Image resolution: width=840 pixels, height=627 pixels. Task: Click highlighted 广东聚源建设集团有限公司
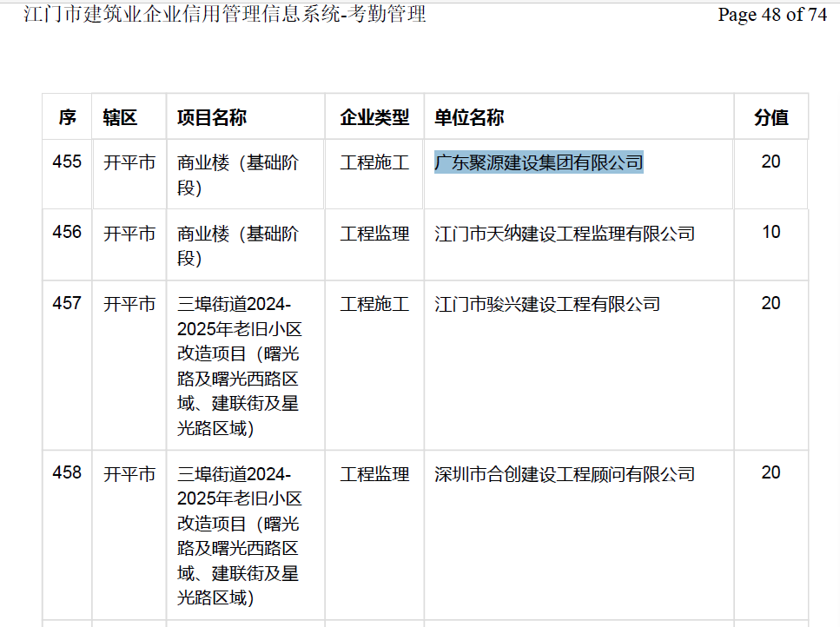click(539, 162)
